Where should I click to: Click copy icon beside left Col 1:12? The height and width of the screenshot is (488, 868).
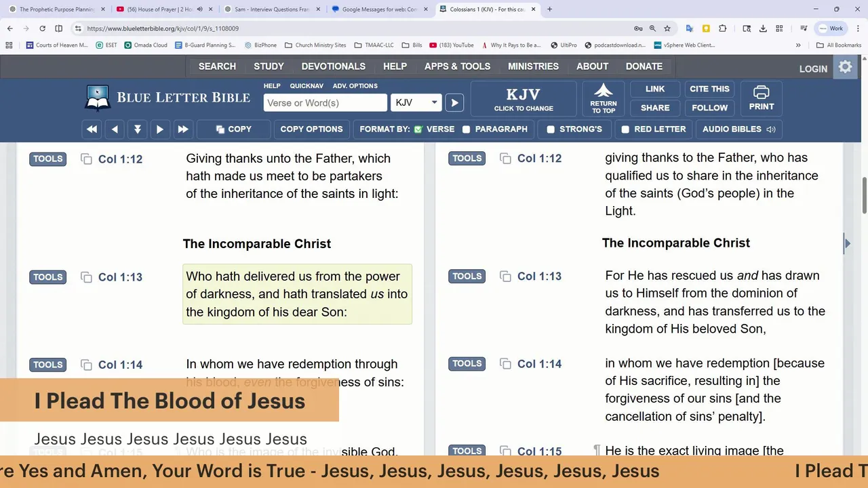click(86, 159)
